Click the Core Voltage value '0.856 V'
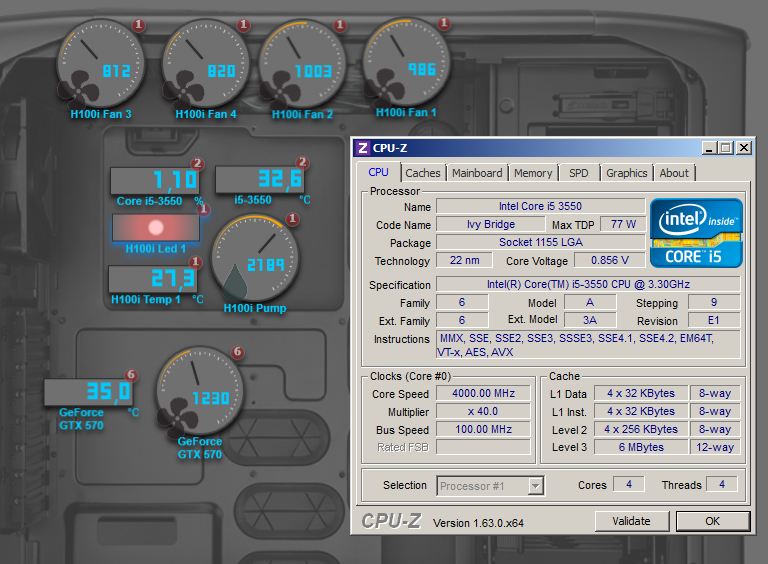The image size is (768, 564). tap(610, 260)
